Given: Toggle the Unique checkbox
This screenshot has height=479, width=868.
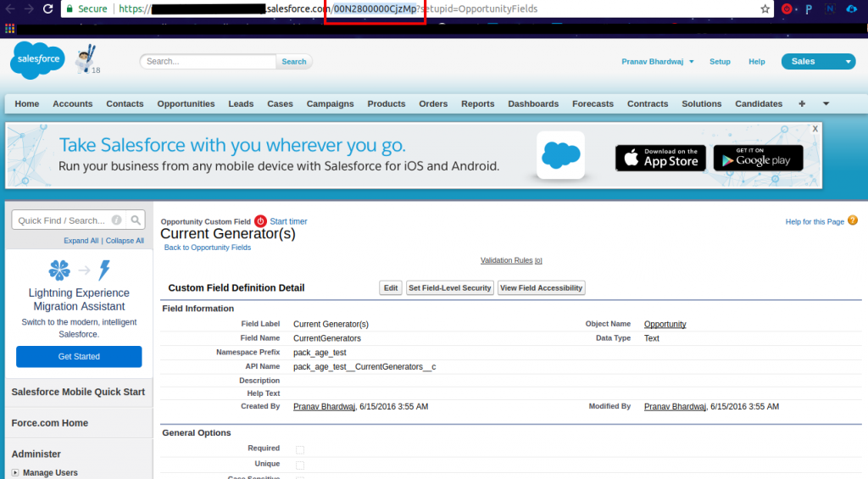Looking at the screenshot, I should point(299,465).
